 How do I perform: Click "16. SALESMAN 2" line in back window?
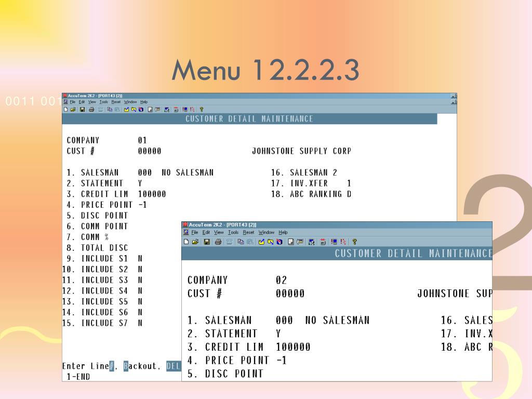304,172
